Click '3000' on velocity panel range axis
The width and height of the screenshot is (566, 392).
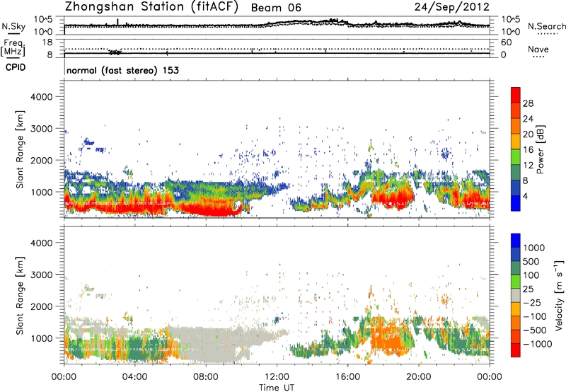(42, 275)
